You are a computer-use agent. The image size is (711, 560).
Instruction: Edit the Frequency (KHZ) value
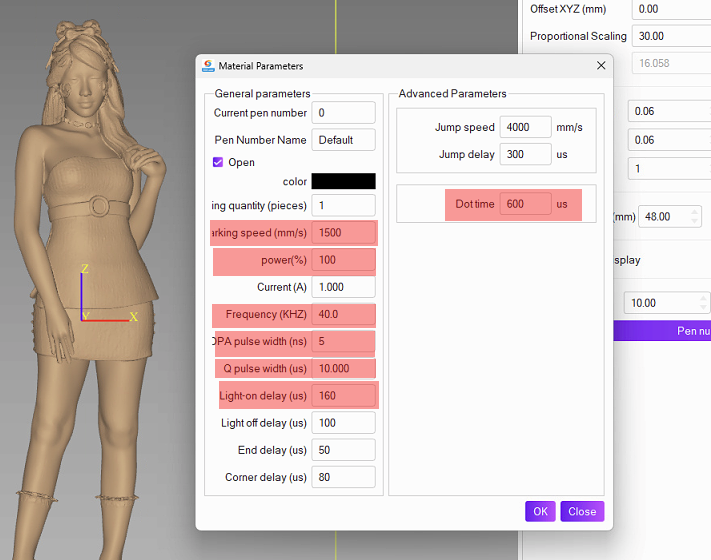tap(343, 314)
